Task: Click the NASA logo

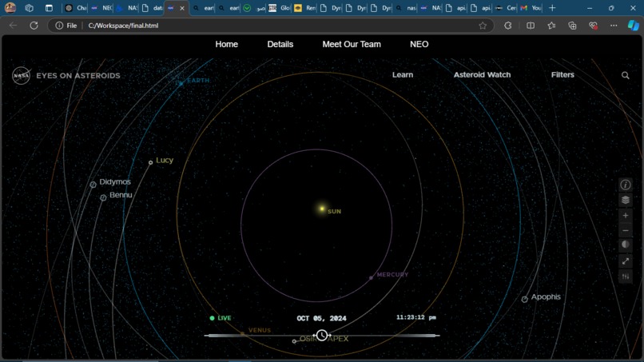Action: (x=21, y=76)
